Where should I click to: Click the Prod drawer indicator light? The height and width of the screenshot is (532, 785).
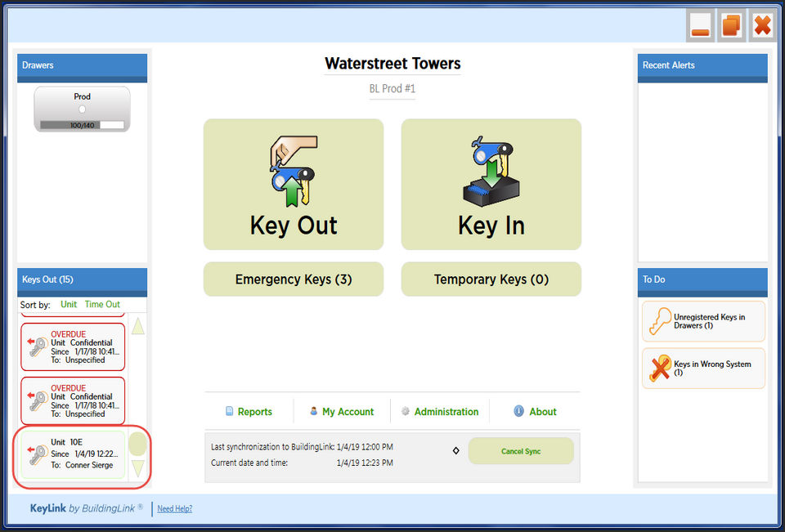(82, 110)
